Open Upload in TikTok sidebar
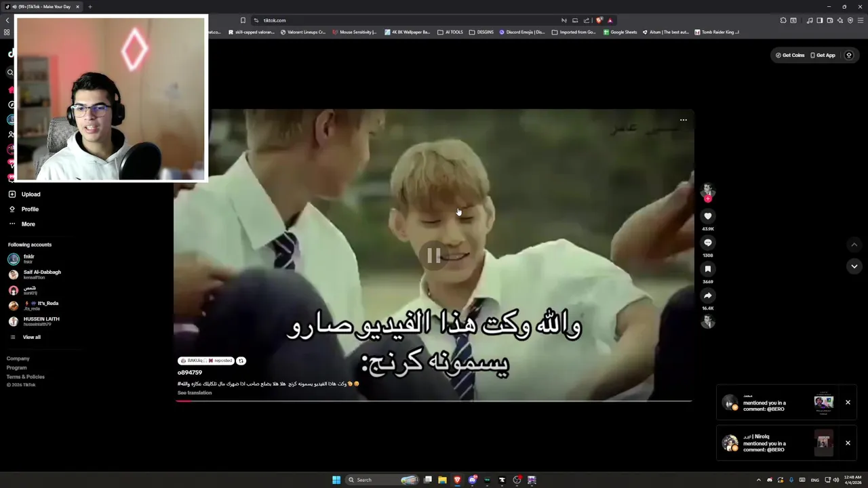868x488 pixels. (25, 194)
